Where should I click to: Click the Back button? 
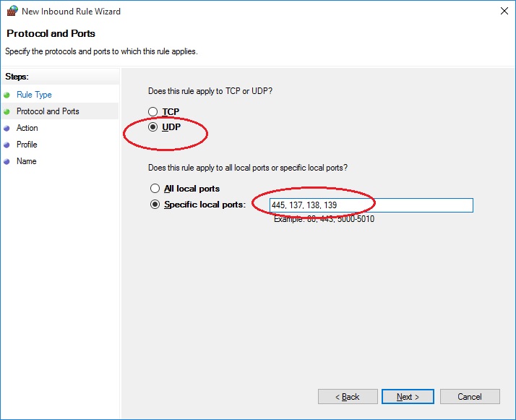348,397
